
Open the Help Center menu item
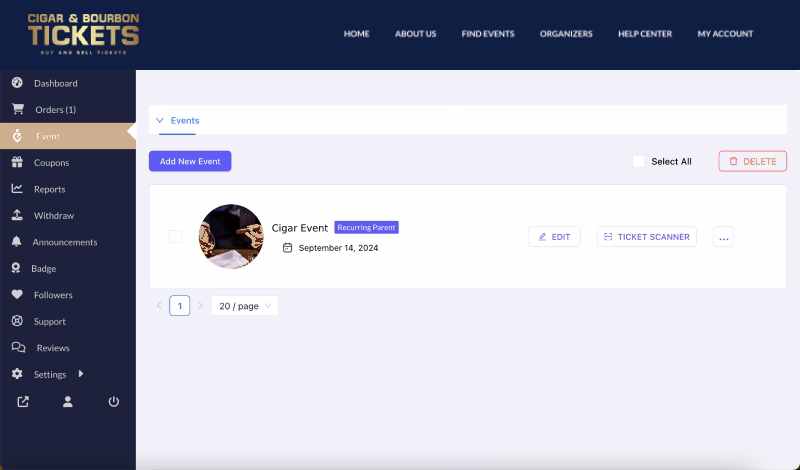pos(645,34)
